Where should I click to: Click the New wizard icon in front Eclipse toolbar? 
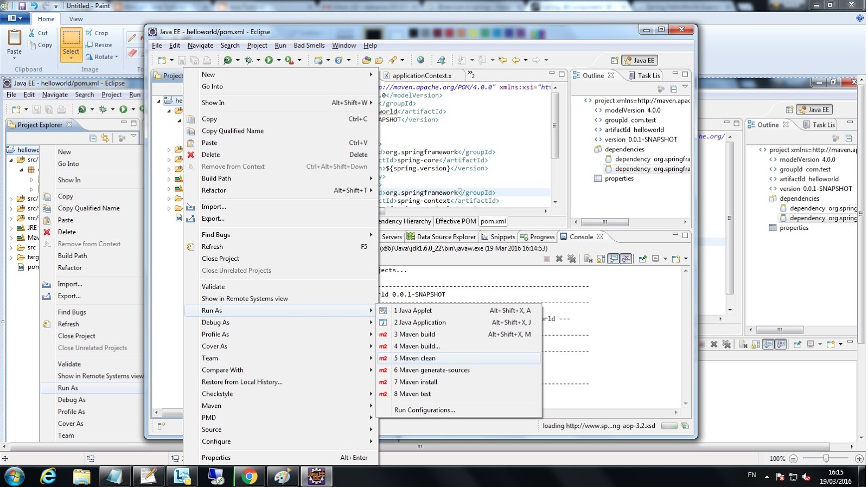(x=162, y=60)
